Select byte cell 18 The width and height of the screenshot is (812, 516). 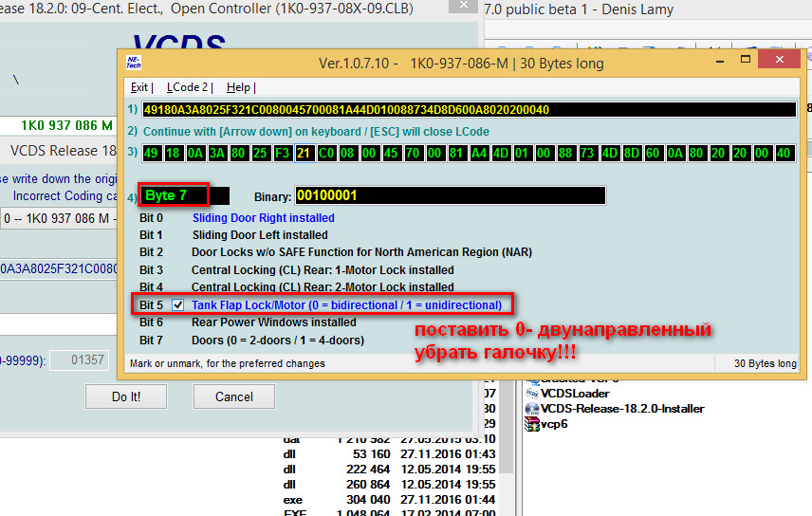173,154
